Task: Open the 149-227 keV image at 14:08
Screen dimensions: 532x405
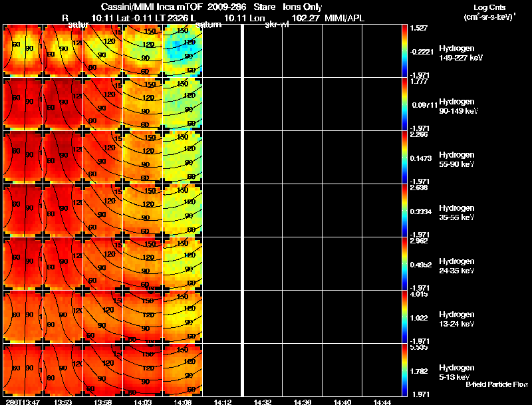Action: [x=183, y=51]
